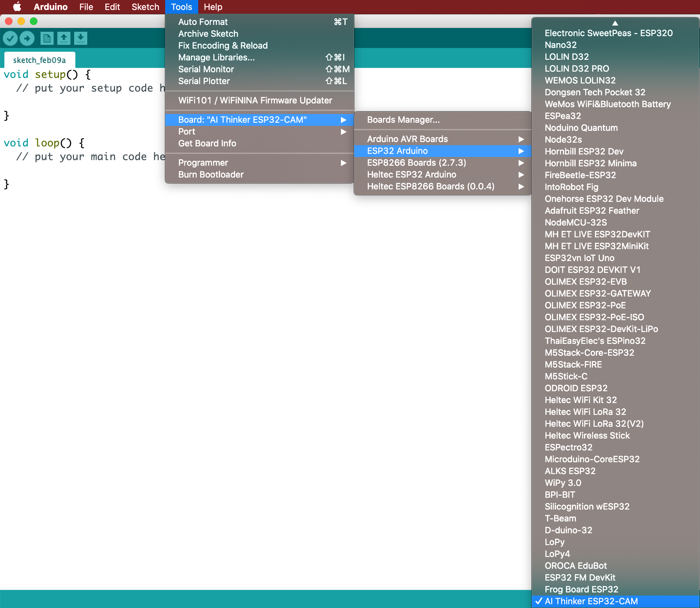The image size is (700, 608).
Task: Choose Burn Bootloader
Action: click(x=259, y=174)
